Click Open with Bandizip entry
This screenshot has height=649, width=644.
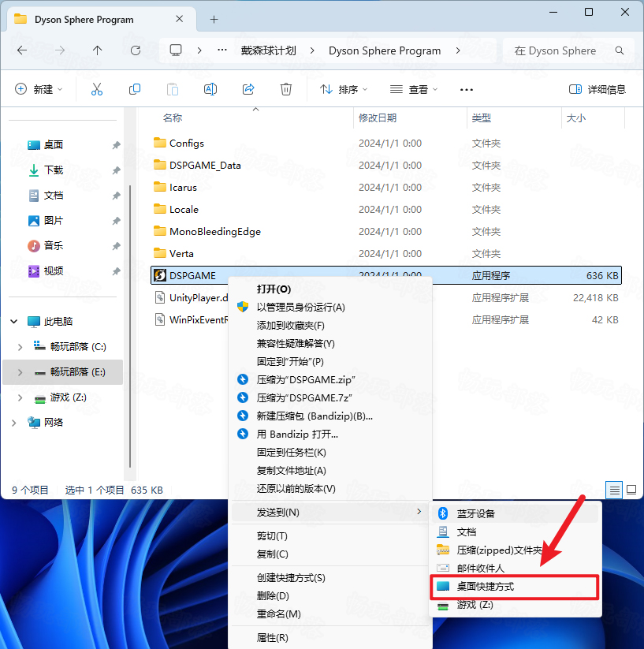[x=330, y=435]
